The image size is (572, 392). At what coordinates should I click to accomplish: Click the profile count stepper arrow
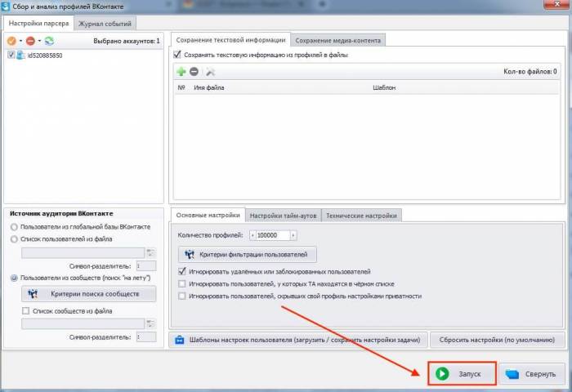click(252, 235)
